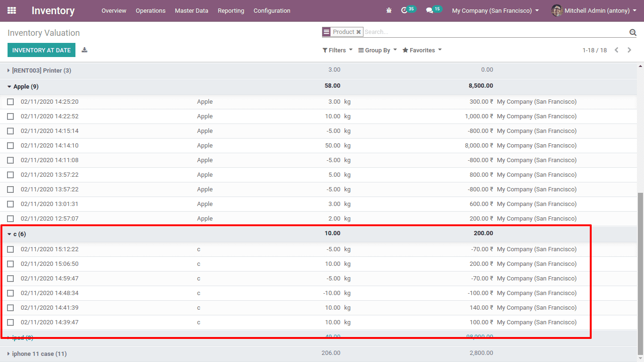Tick checkbox for c 14:59:47 row
This screenshot has width=644, height=362.
pyautogui.click(x=10, y=279)
